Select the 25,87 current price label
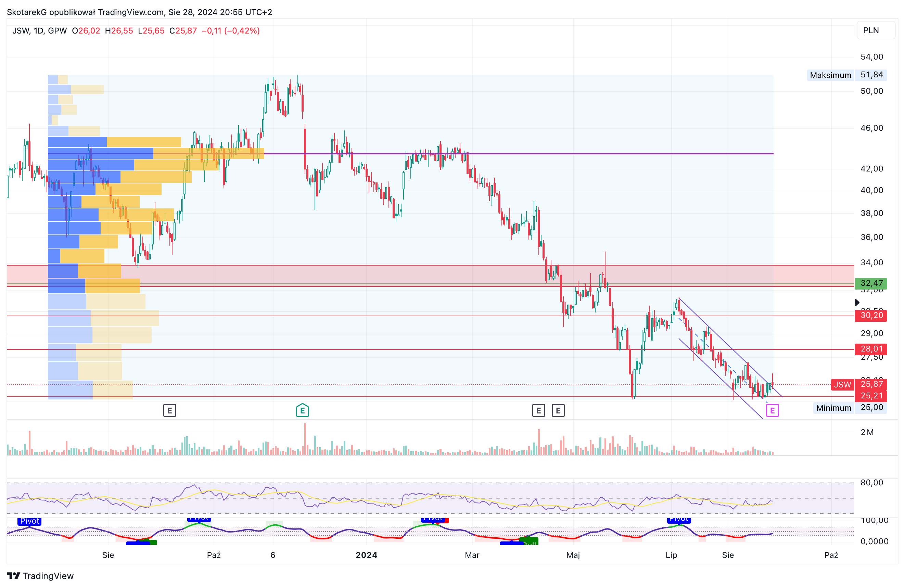The height and width of the screenshot is (588, 905). point(871,384)
